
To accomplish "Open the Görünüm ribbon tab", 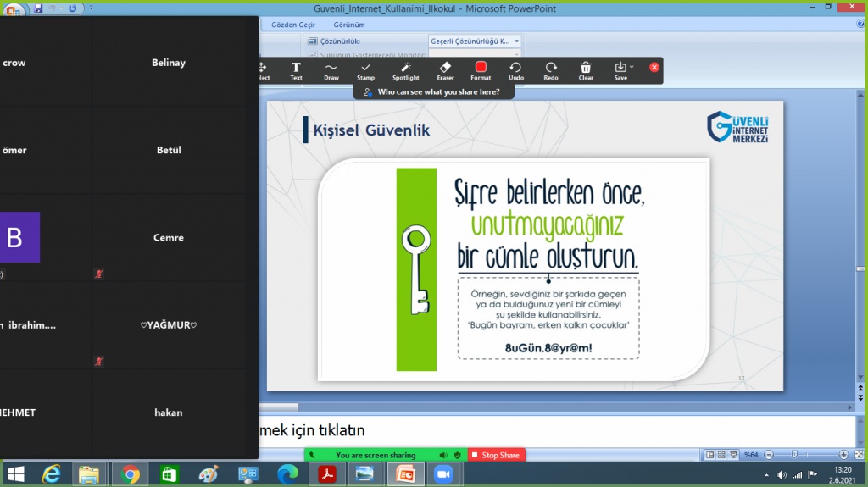I will [348, 25].
